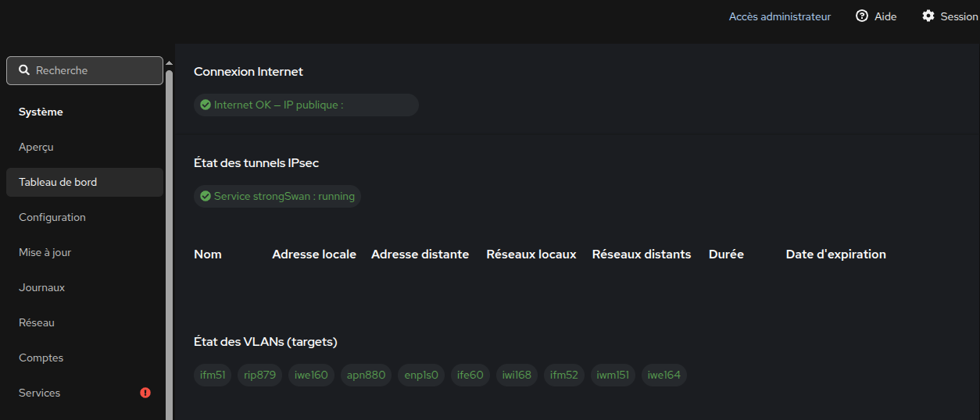Open the Réseau network page

tap(84, 322)
